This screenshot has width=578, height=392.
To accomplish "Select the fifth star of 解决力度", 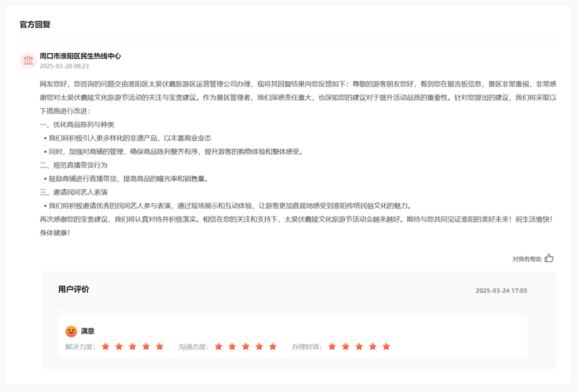I will (159, 347).
